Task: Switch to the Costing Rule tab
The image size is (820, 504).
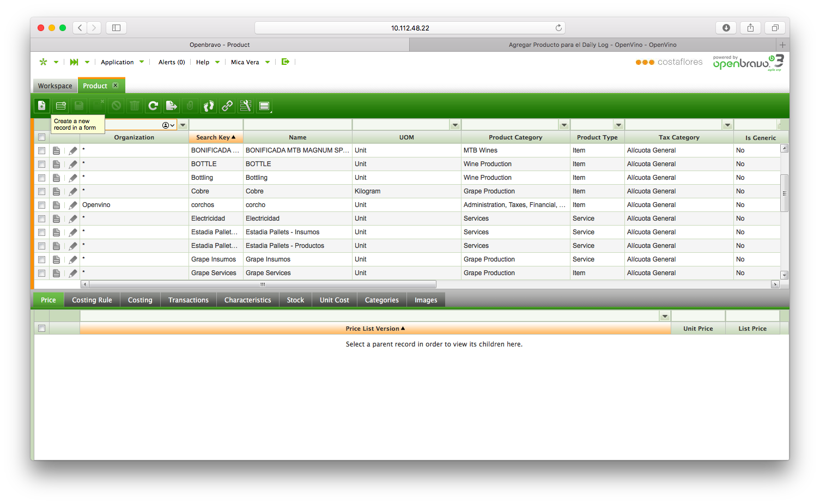Action: pos(92,300)
